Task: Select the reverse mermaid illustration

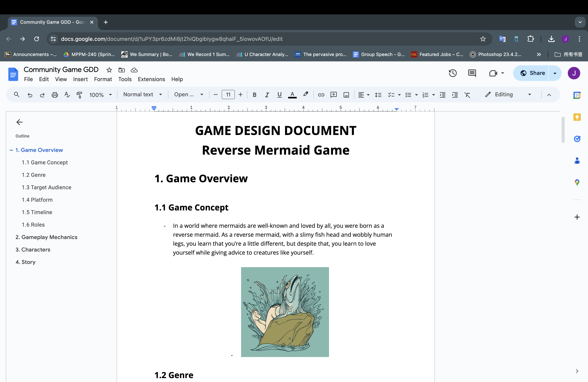Action: [x=285, y=312]
